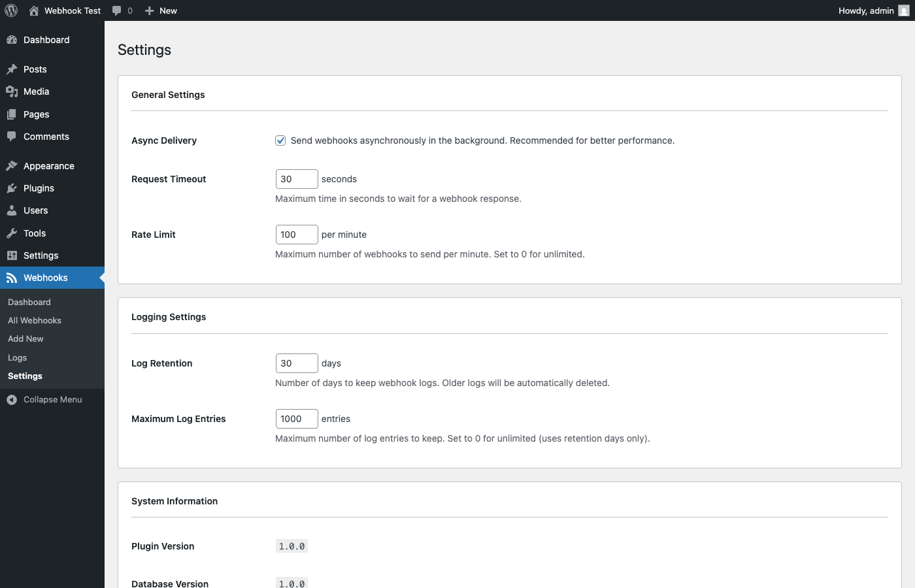The width and height of the screenshot is (915, 588).
Task: Click Howdy, admin account link
Action: click(867, 10)
